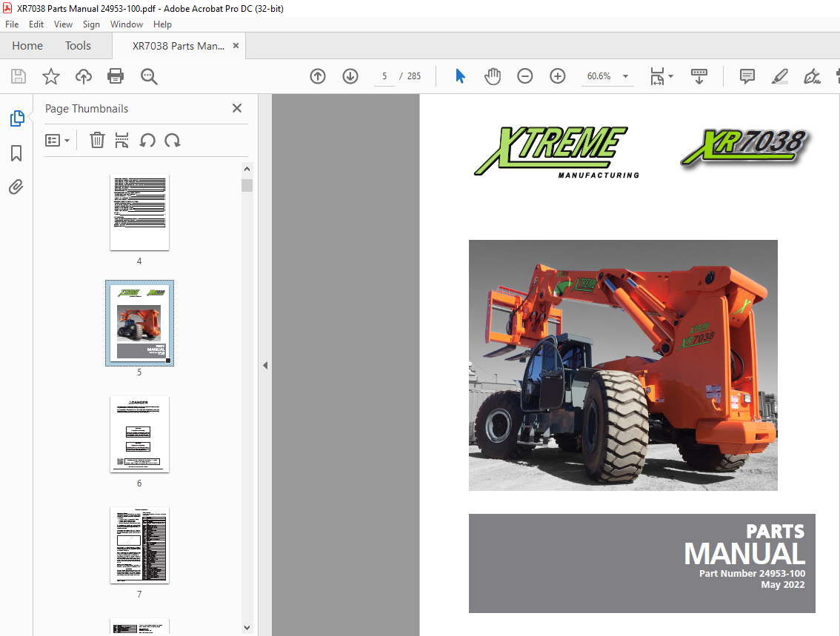Select page 6 DANGER thumbnail

click(139, 434)
